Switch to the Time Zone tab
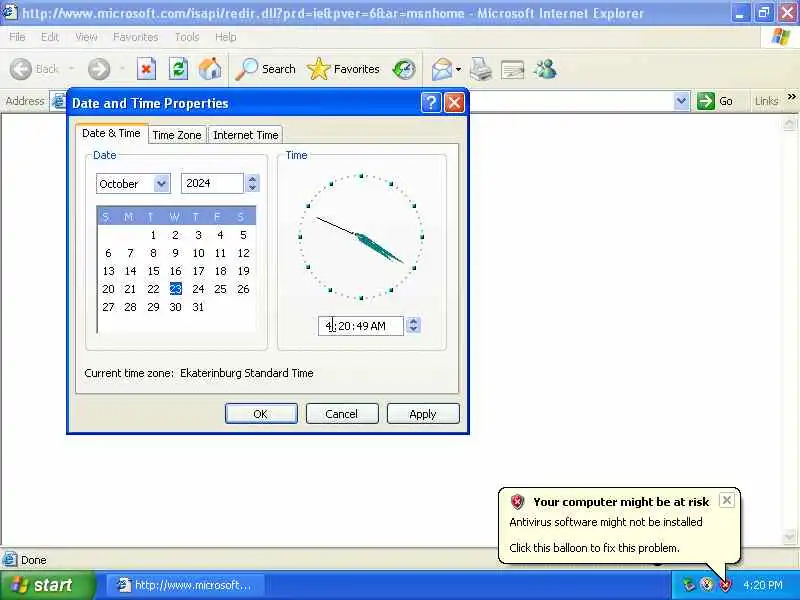This screenshot has height=600, width=800. [177, 135]
